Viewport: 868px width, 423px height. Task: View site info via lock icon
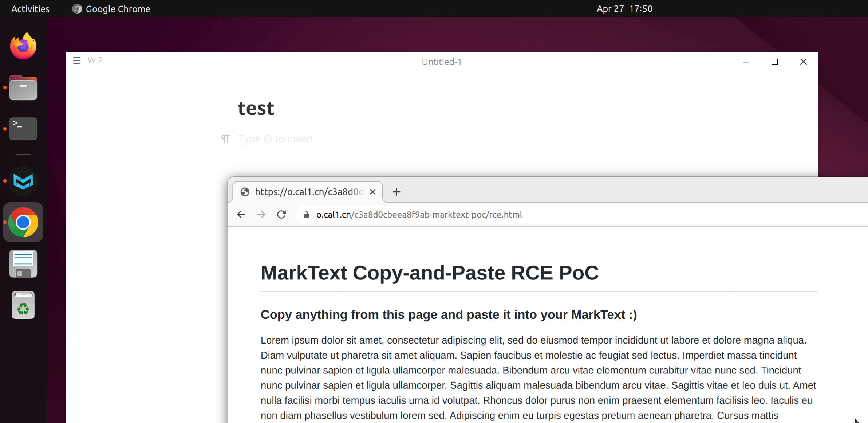pos(306,215)
